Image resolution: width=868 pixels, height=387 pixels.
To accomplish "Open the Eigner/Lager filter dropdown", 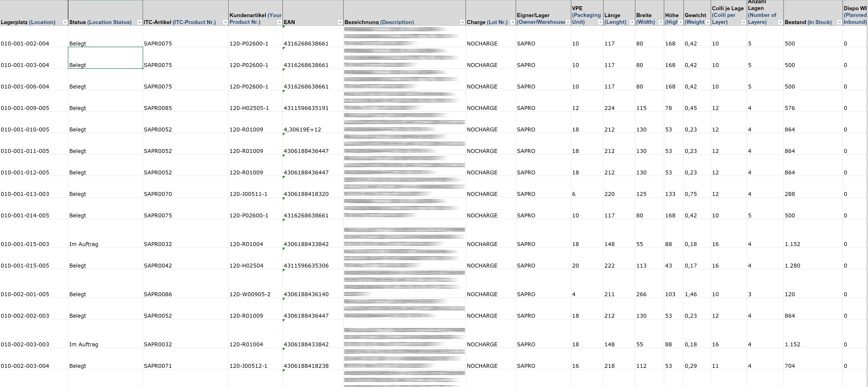I will (x=568, y=22).
